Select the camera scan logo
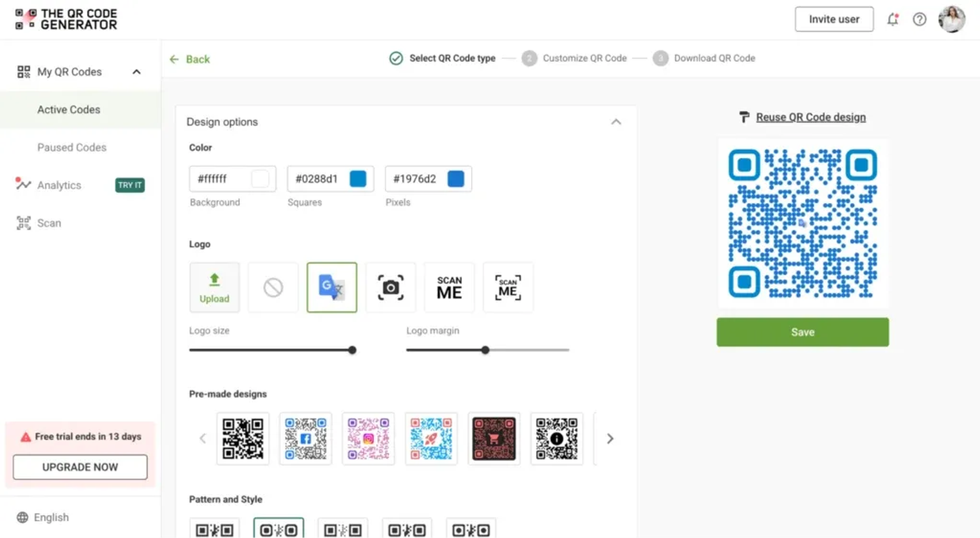 [x=390, y=287]
